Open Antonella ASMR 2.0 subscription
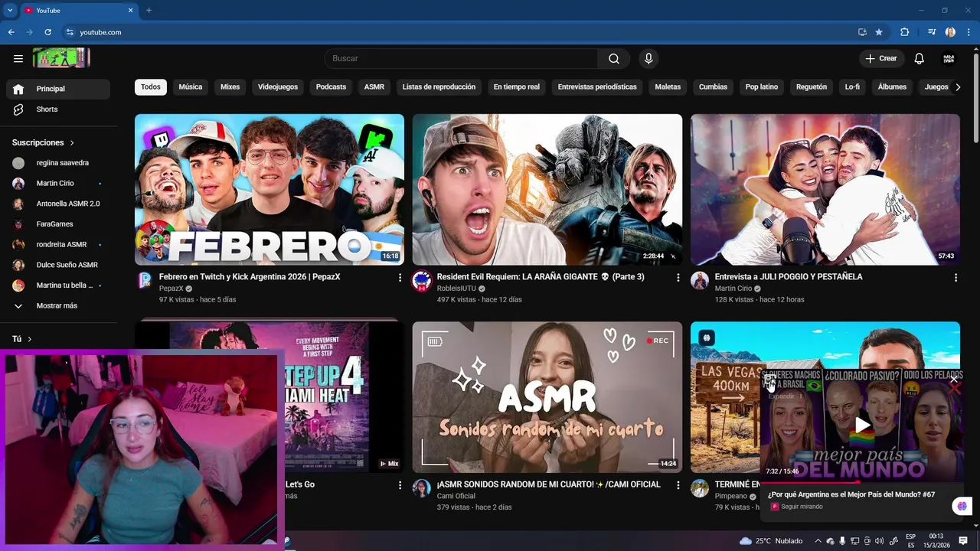This screenshot has width=980, height=551. pyautogui.click(x=58, y=204)
